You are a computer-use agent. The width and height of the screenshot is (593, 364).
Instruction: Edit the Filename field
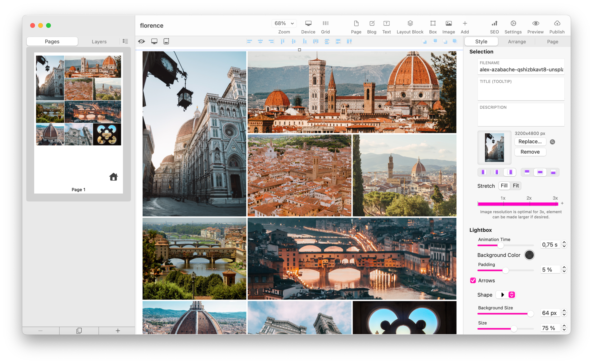521,67
